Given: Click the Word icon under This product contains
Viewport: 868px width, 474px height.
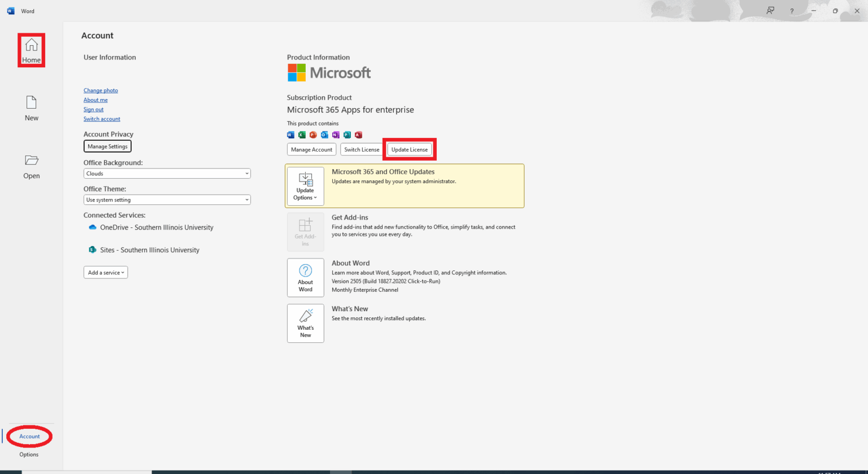Looking at the screenshot, I should 290,135.
